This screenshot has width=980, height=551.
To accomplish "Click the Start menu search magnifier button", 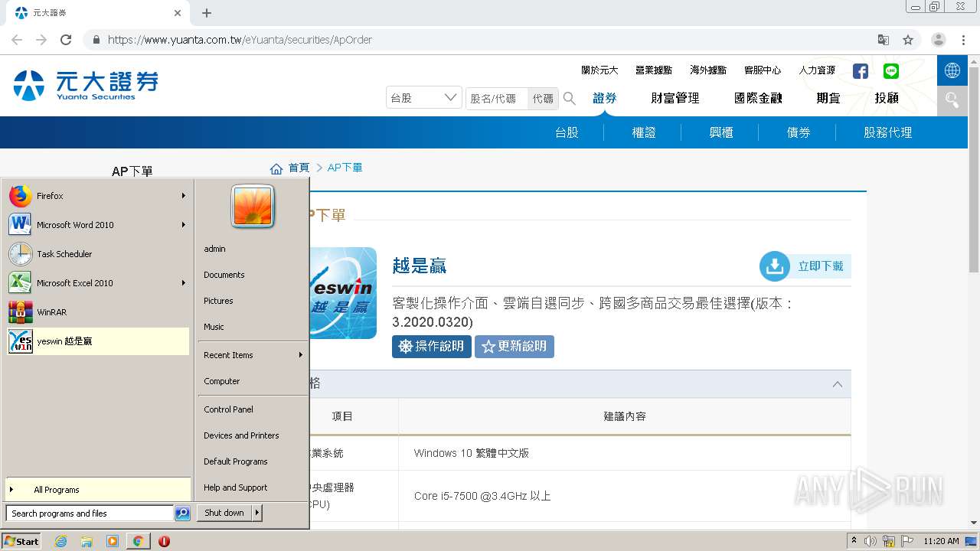I will coord(182,514).
